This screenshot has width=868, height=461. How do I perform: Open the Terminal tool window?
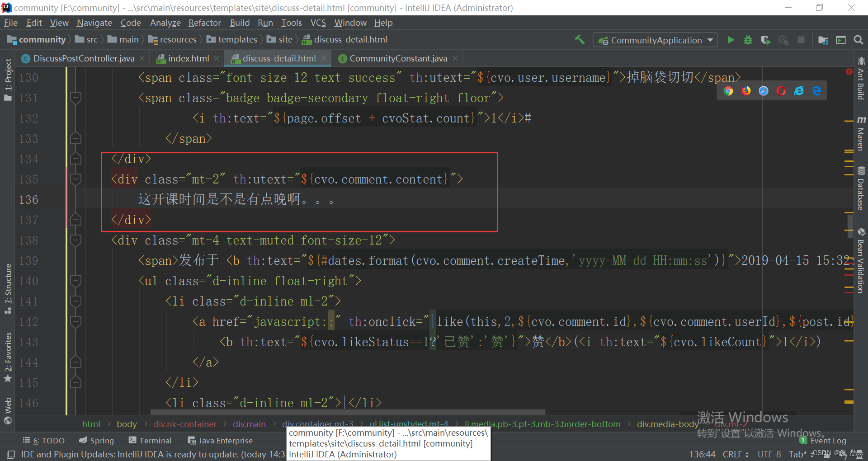pyautogui.click(x=150, y=441)
